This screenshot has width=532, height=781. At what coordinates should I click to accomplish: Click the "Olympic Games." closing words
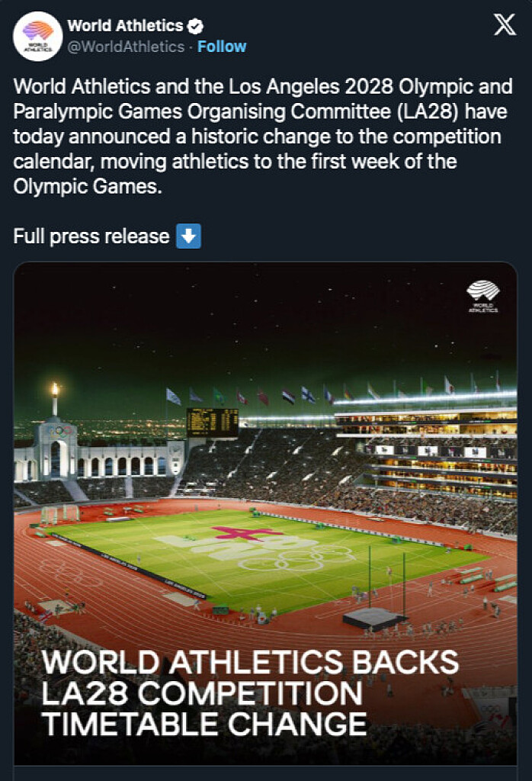point(88,187)
